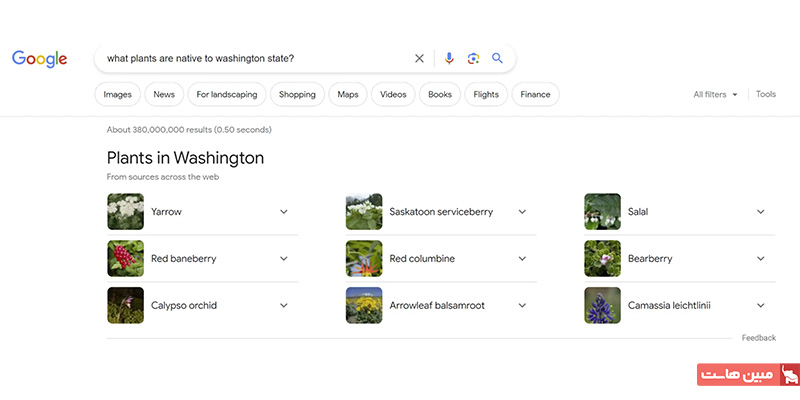Expand the Salal entry chevron
This screenshot has width=800, height=400.
(761, 212)
